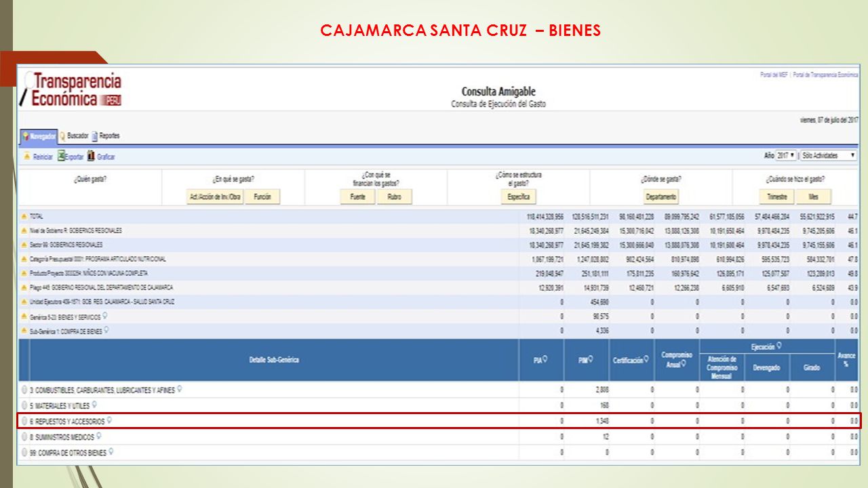Open the Año 2017 year dropdown

[x=786, y=155]
